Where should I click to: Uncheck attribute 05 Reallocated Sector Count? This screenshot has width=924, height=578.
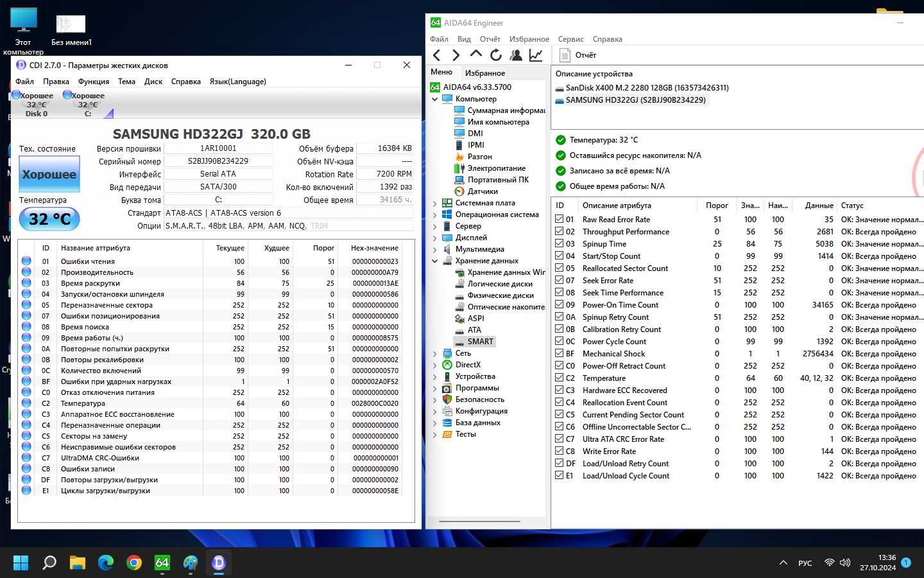[560, 268]
